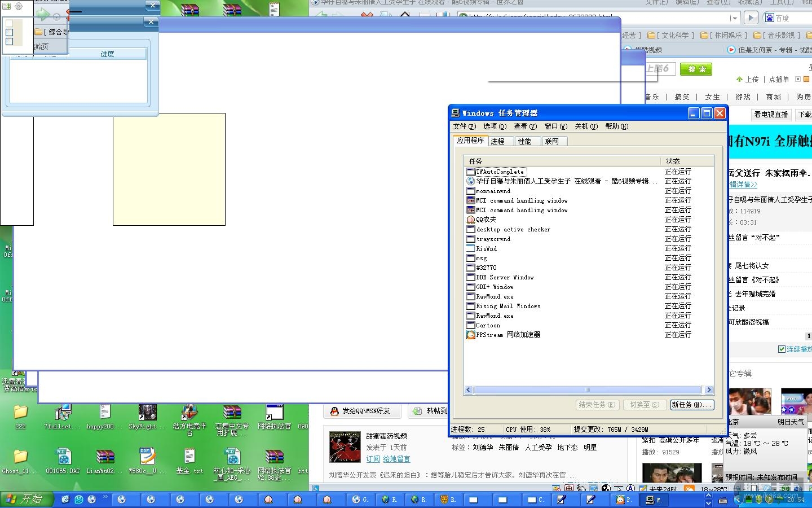812x508 pixels.
Task: Open the 查看 menu in Task Manager
Action: (x=524, y=126)
